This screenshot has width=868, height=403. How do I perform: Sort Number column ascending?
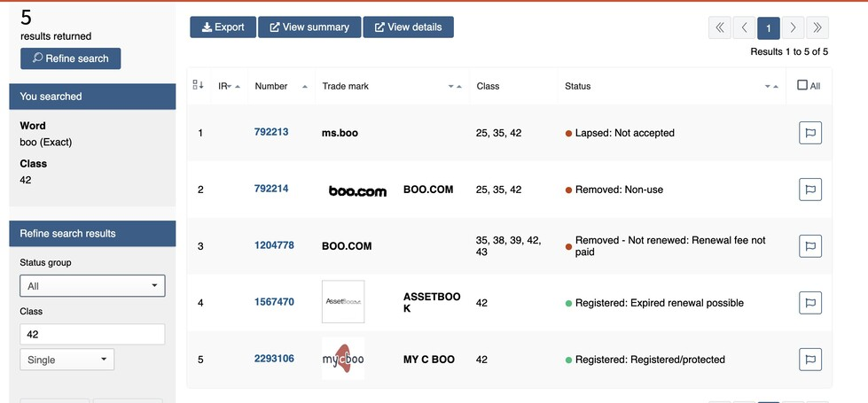(304, 87)
